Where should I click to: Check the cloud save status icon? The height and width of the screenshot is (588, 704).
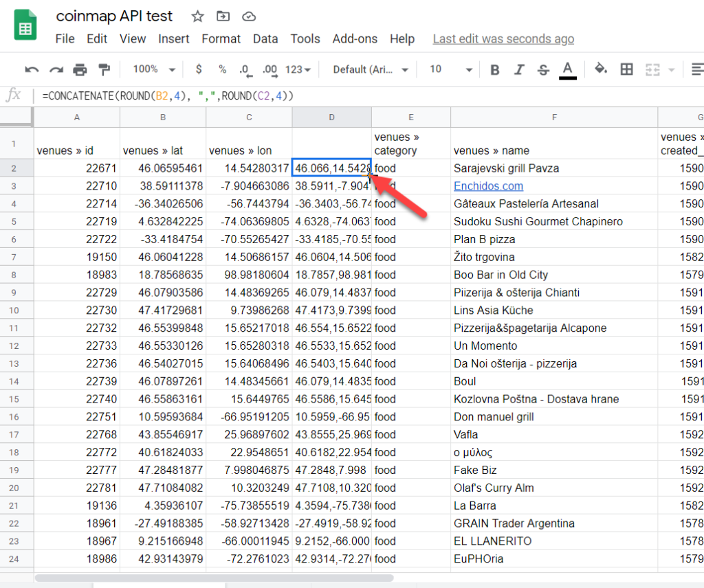[x=249, y=16]
